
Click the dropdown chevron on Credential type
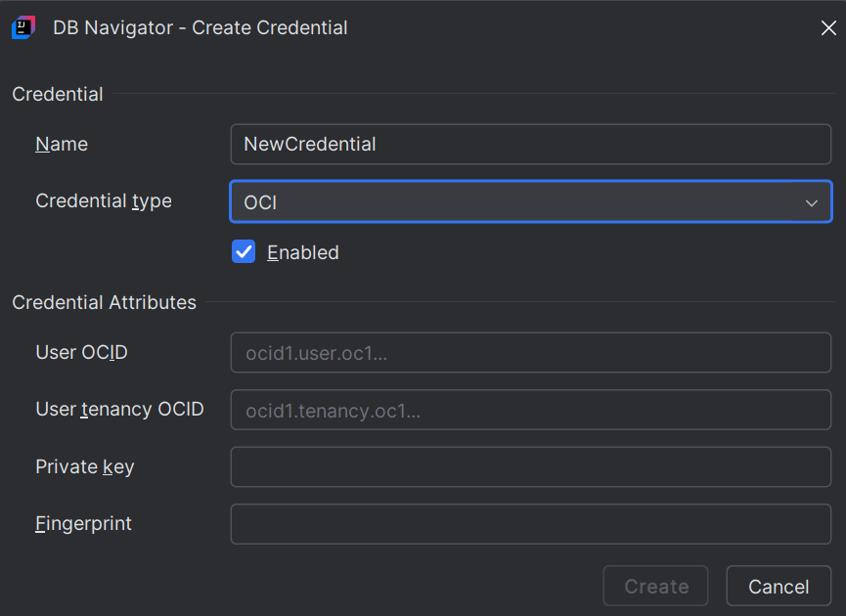point(812,202)
